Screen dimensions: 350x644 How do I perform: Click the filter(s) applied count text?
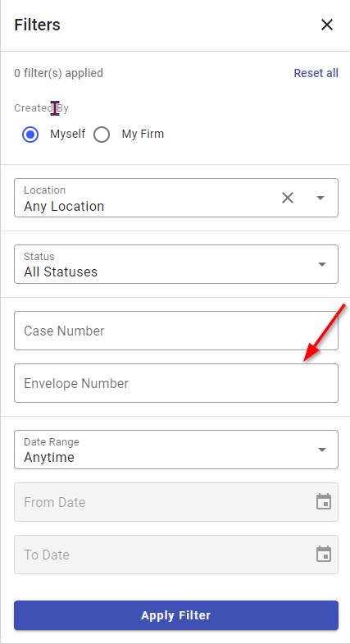coord(59,73)
